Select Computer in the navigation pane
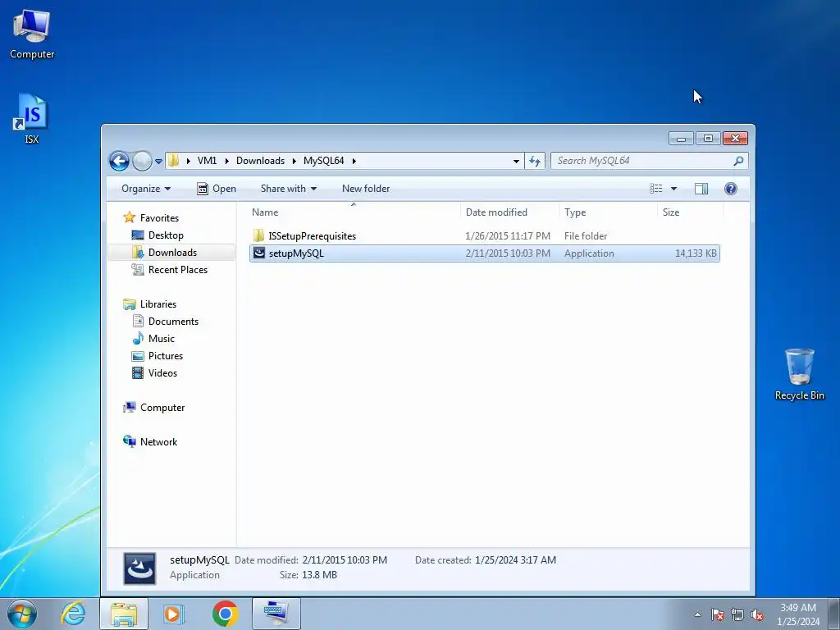 pyautogui.click(x=162, y=408)
